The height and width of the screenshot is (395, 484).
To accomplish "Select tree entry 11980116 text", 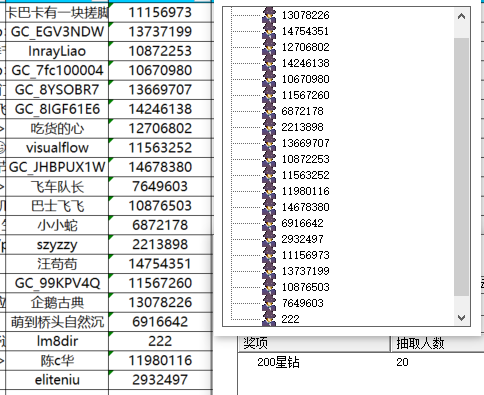I will pyautogui.click(x=305, y=191).
